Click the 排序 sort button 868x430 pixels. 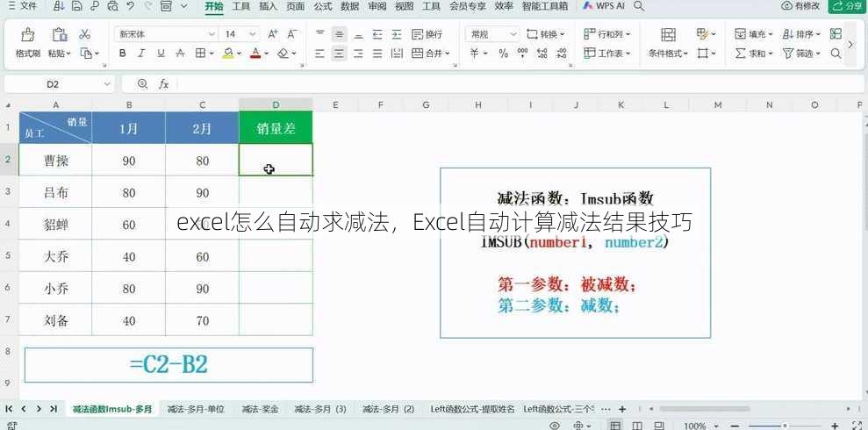coord(801,34)
